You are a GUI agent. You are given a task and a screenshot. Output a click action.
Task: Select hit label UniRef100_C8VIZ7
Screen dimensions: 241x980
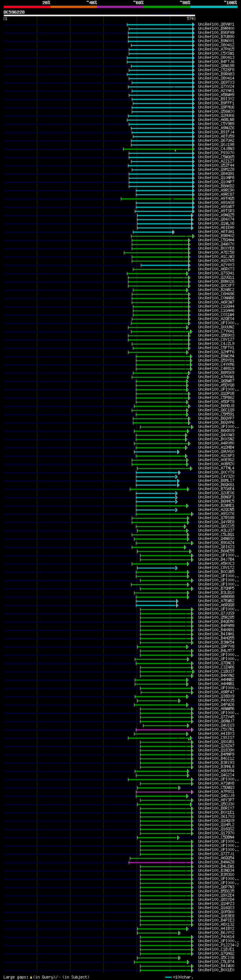pos(216,340)
